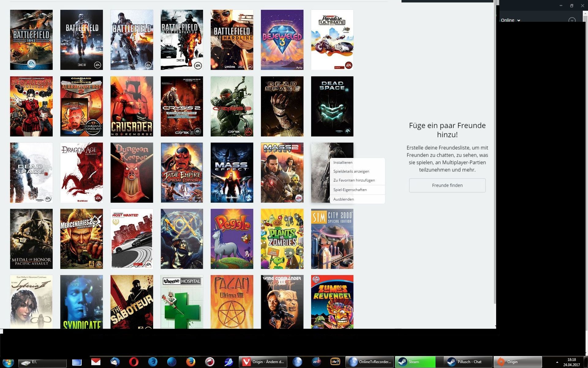Click the Gmail envelope taskbar icon
Viewport: 588px width, 368px height.
96,362
